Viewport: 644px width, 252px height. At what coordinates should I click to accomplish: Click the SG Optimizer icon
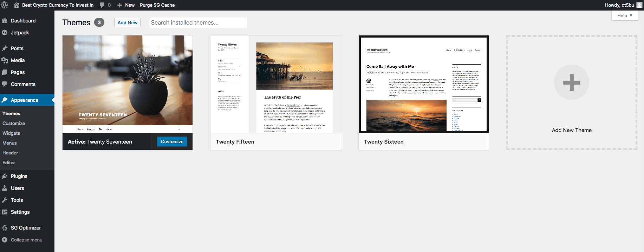click(x=5, y=228)
